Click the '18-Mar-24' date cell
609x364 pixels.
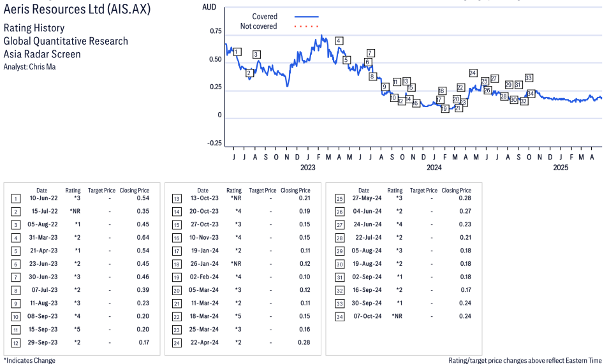(204, 316)
